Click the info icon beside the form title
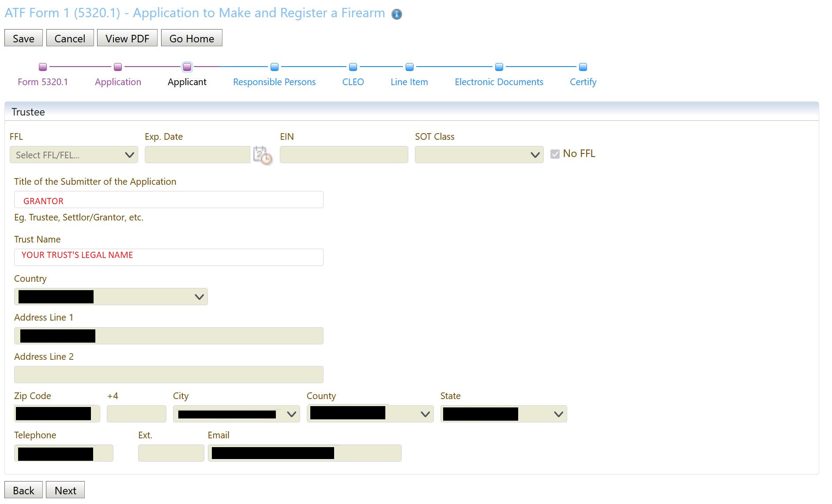The height and width of the screenshot is (504, 832). pos(397,14)
